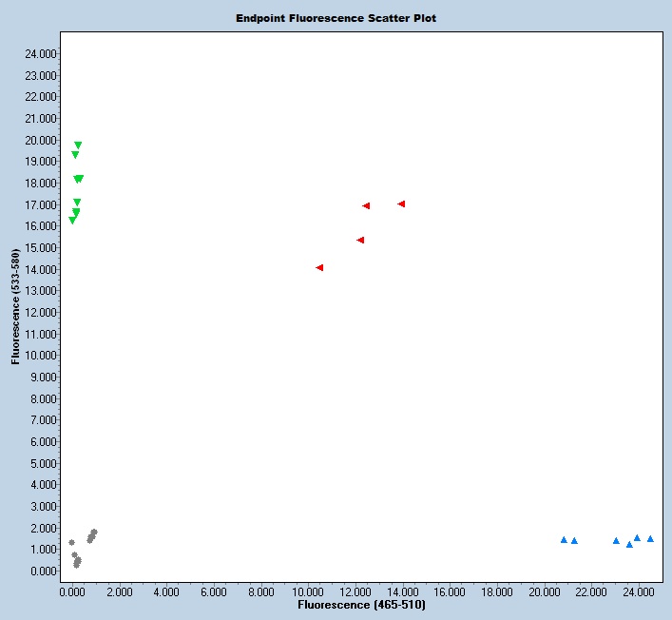672x620 pixels.
Task: Select the lowest green triangle near 16.000
Action: pyautogui.click(x=72, y=221)
